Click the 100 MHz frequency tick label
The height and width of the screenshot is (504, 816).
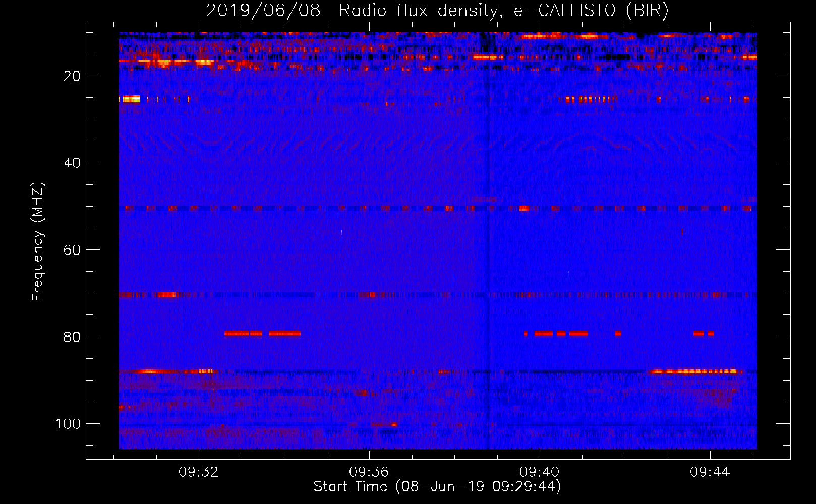(x=68, y=424)
